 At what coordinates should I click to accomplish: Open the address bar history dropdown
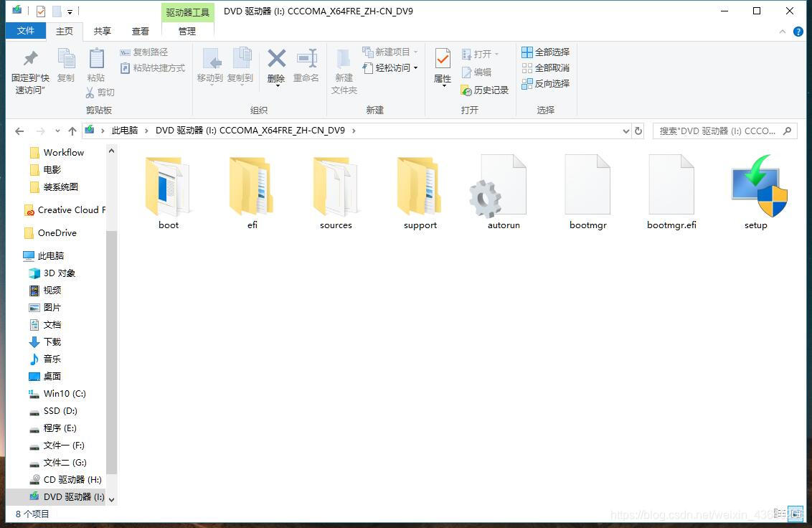pos(626,131)
